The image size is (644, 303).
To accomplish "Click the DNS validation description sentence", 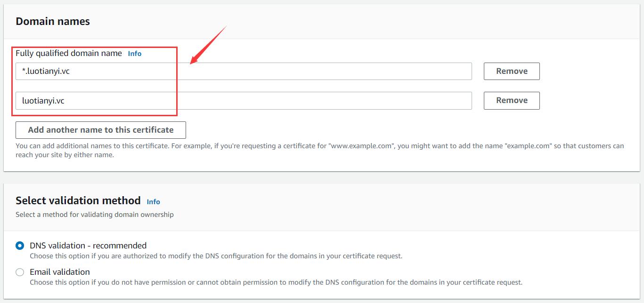I will 216,256.
